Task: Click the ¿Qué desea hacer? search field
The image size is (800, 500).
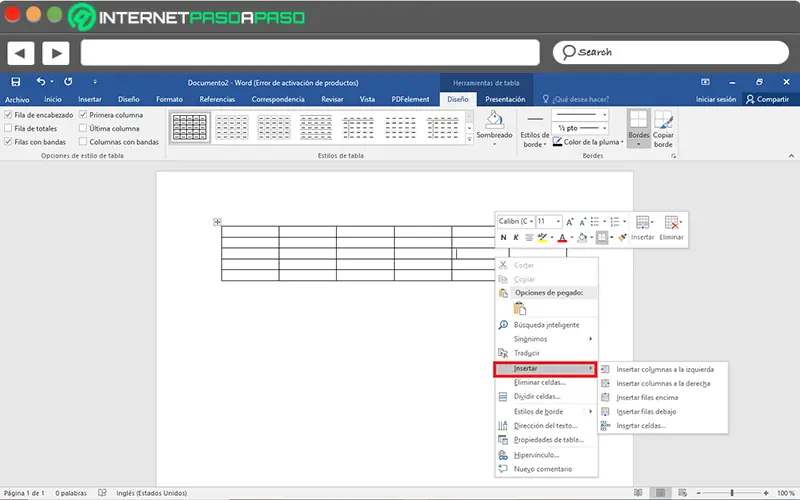Action: tap(576, 99)
